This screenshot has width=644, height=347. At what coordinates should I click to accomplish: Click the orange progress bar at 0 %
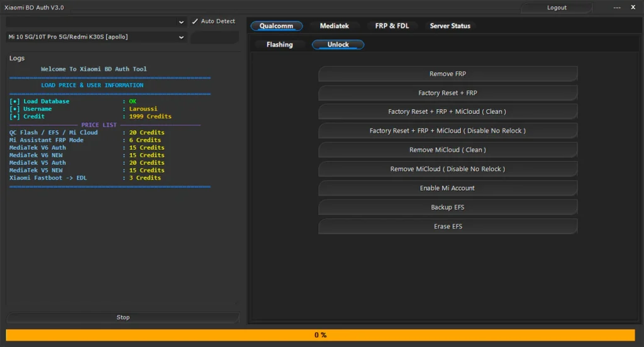tap(321, 335)
